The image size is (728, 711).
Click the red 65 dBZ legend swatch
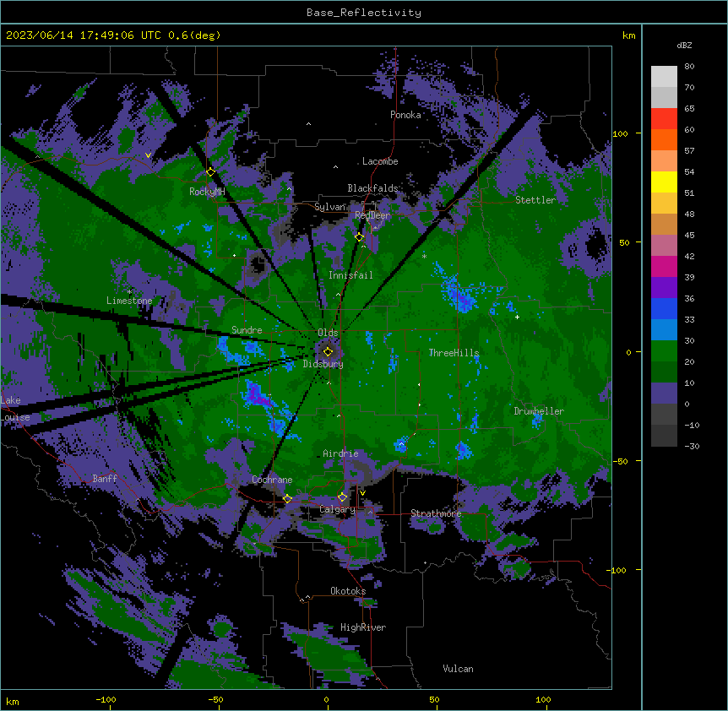[664, 119]
